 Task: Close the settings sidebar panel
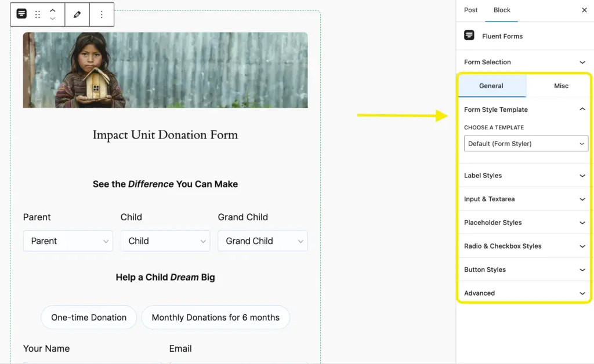[x=584, y=10]
